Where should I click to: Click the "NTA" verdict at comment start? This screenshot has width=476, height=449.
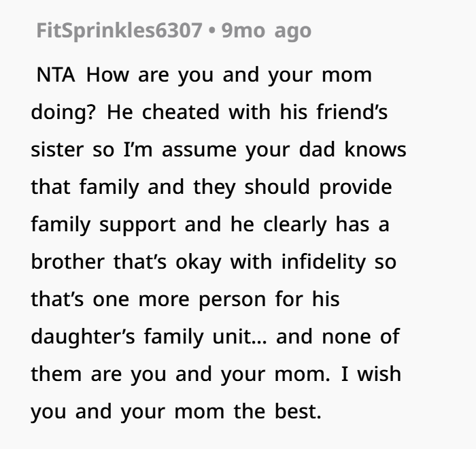point(57,75)
